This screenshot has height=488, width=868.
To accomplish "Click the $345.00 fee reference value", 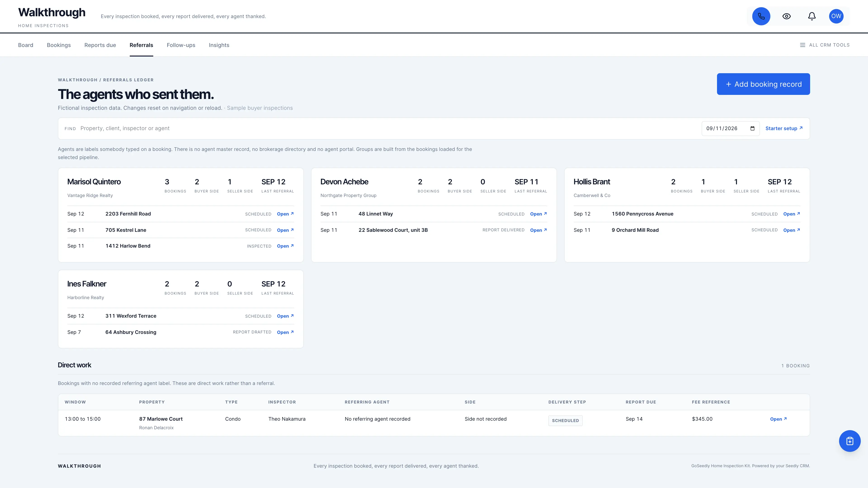I will click(x=702, y=419).
